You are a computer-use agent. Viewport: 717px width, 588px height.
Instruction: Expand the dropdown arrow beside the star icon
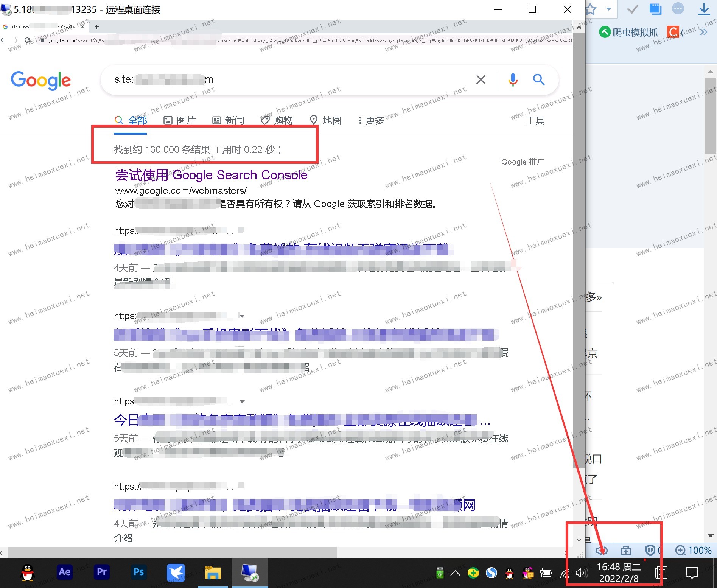click(x=608, y=9)
